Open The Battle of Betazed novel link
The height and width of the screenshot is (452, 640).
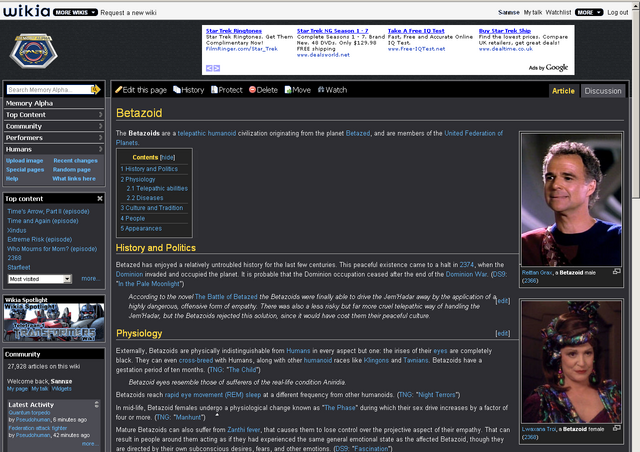pos(226,296)
